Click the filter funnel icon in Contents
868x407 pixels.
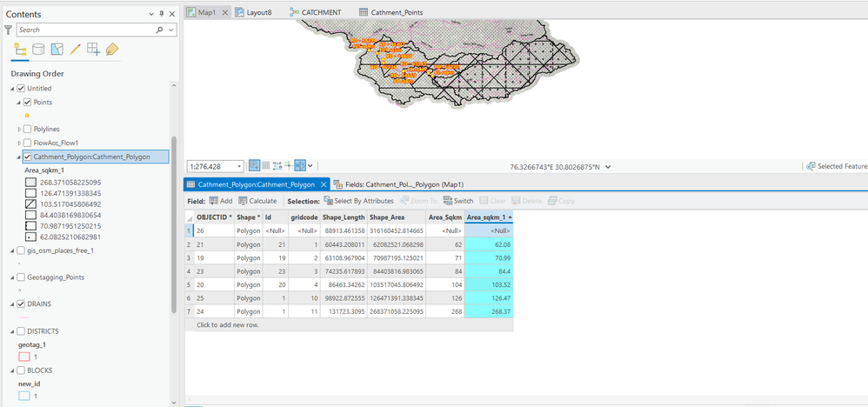9,30
